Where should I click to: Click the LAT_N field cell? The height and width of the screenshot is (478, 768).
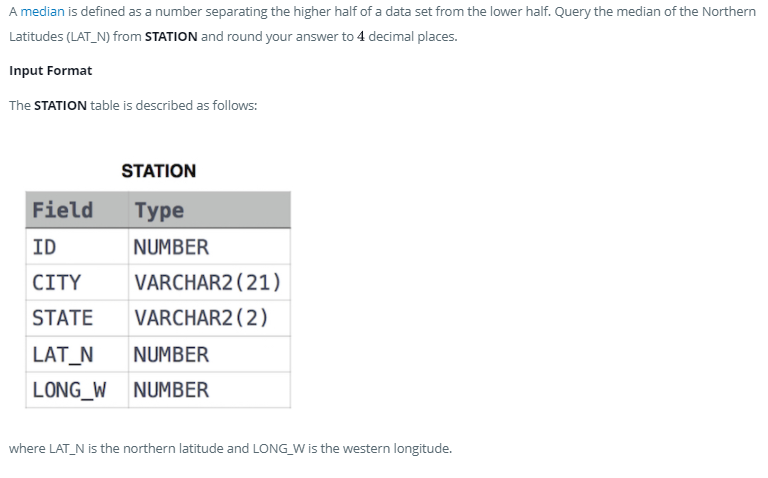(x=62, y=355)
